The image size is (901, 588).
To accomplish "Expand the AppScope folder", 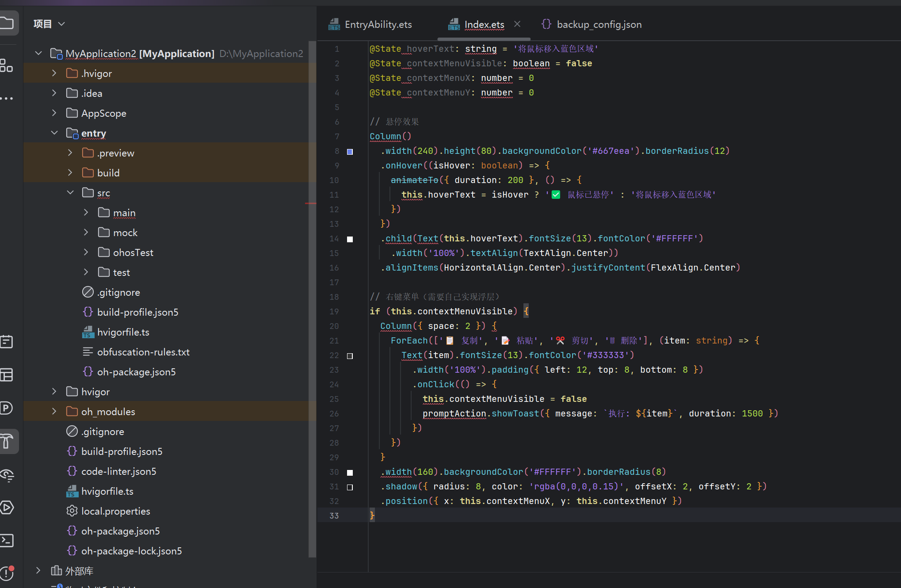I will pos(54,113).
